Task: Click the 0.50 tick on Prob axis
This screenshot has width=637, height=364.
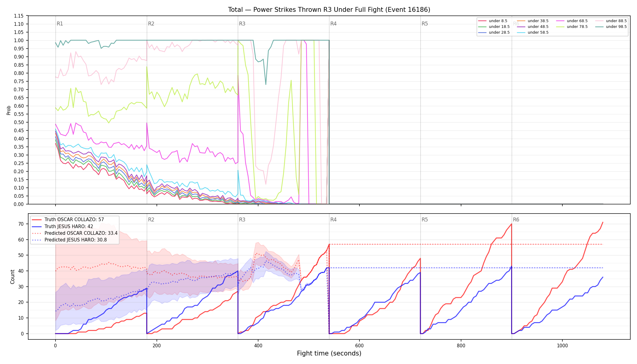Action: 19,122
